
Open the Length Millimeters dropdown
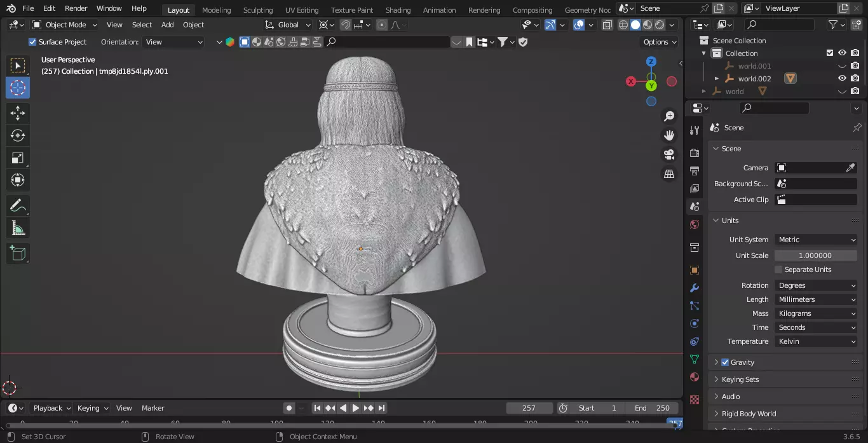816,299
